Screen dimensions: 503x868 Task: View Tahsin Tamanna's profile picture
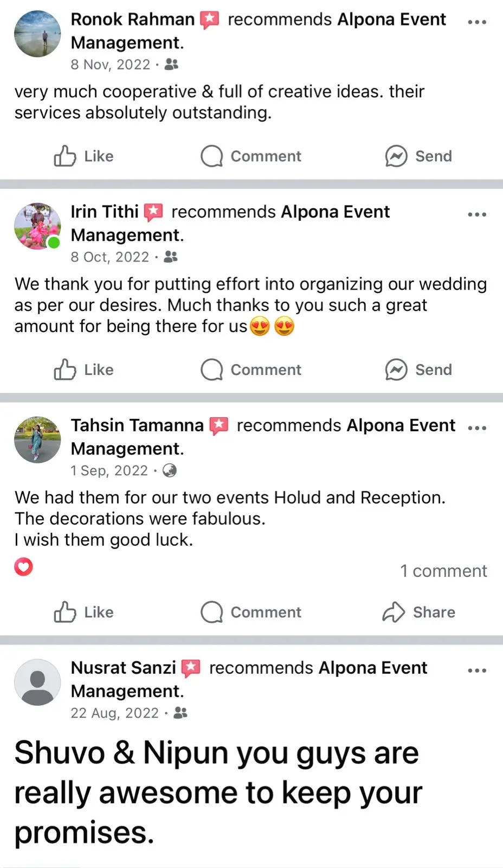click(37, 439)
